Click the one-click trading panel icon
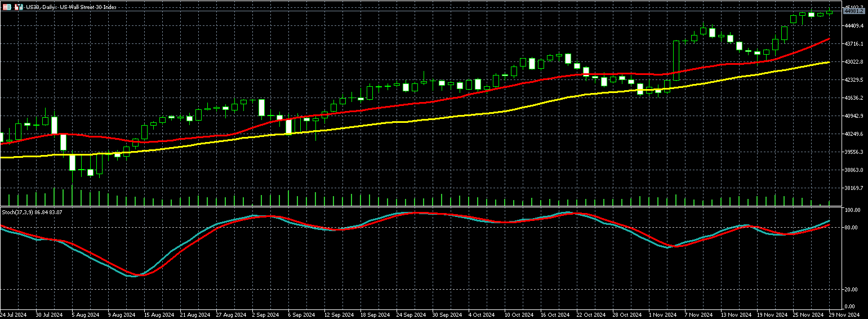This screenshot has height=319, width=868. (7, 7)
